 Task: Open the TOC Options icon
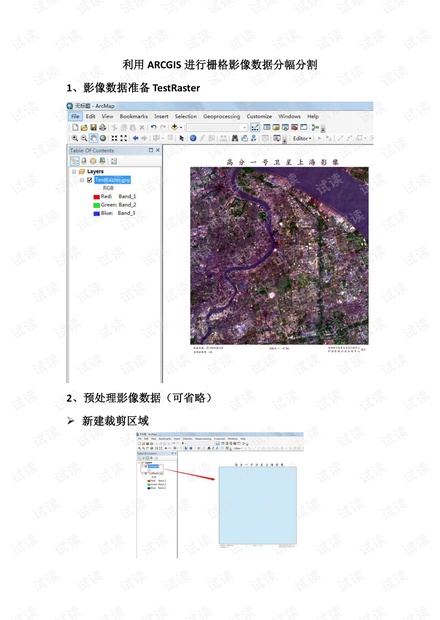(x=114, y=161)
